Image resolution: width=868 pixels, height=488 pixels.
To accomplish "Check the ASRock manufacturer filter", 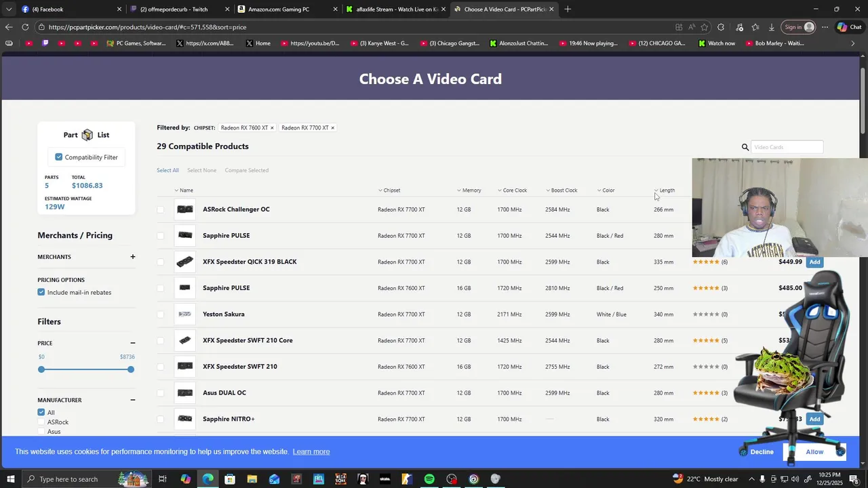I will point(41,422).
